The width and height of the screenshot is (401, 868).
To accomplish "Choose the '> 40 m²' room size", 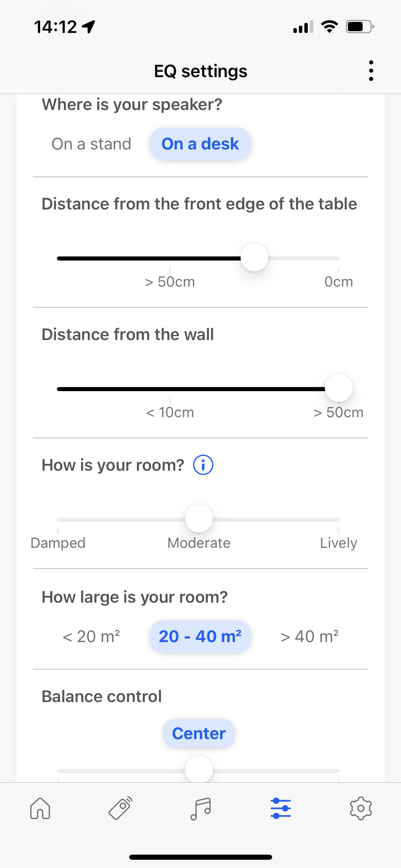I will [x=309, y=637].
